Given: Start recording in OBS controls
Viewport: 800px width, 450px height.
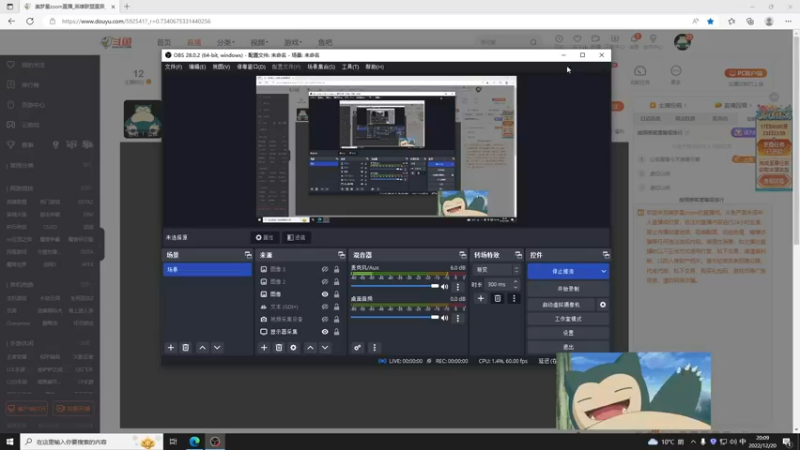Looking at the screenshot, I should point(568,289).
